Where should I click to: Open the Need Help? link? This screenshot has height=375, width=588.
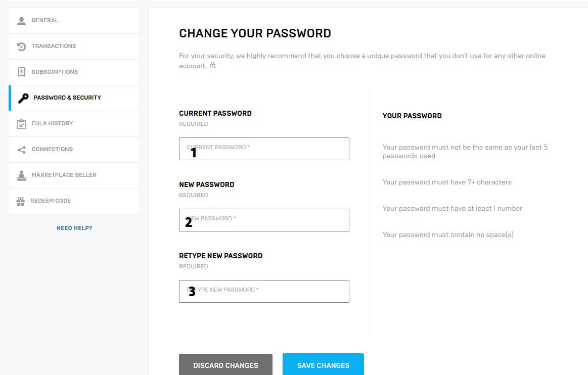point(74,228)
